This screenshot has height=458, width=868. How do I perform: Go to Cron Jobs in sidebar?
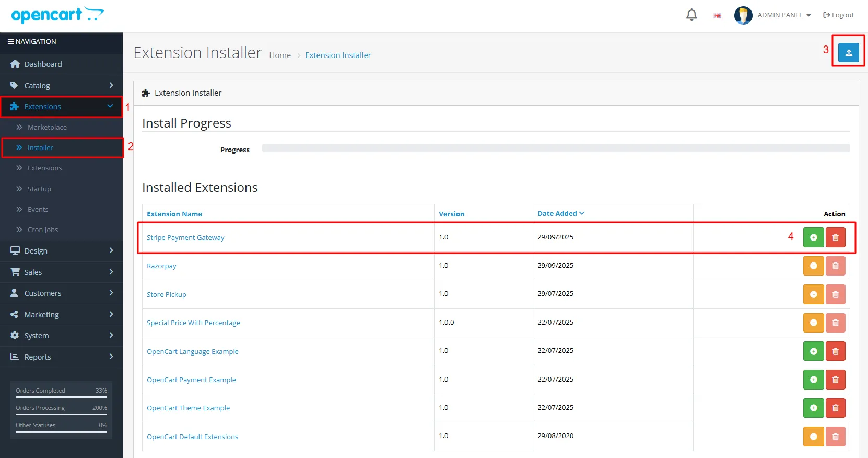coord(43,230)
